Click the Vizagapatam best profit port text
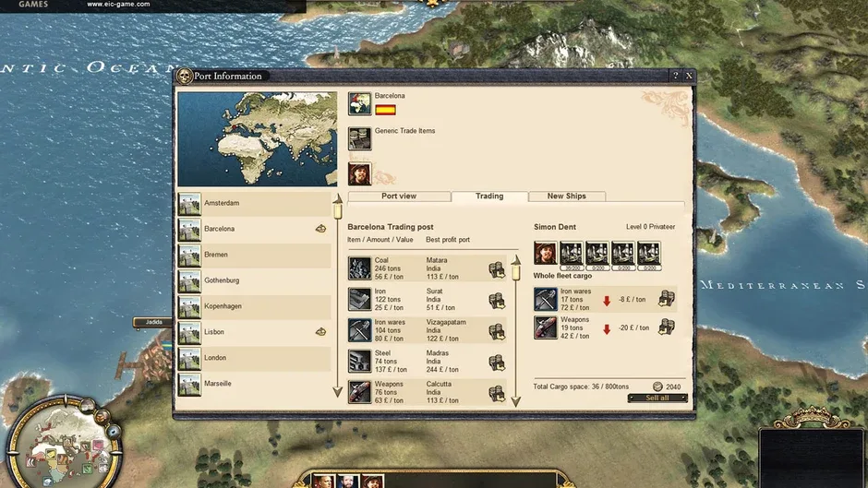This screenshot has height=488, width=868. (446, 322)
